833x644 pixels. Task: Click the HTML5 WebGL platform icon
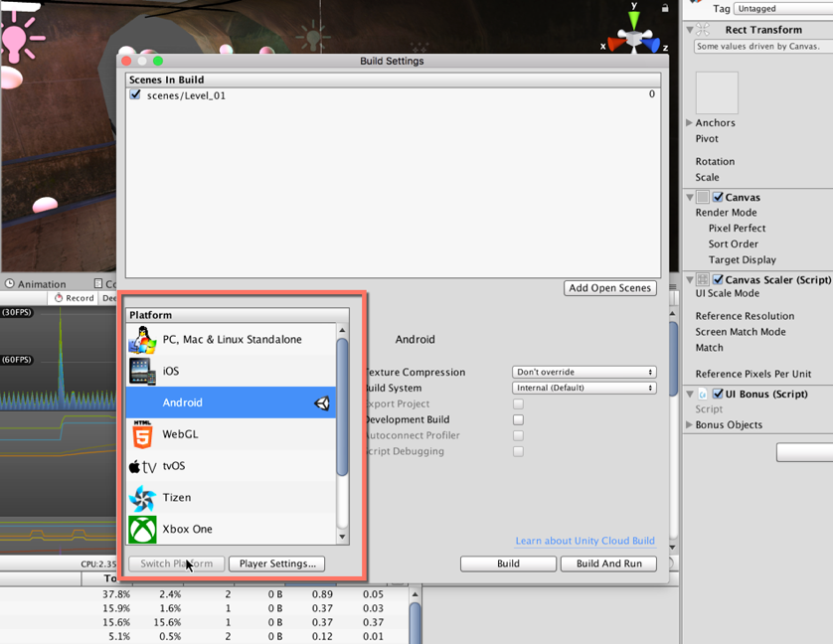142,434
